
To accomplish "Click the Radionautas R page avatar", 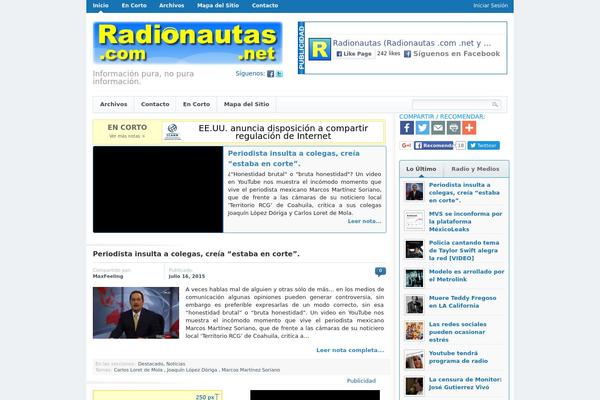I will 320,49.
